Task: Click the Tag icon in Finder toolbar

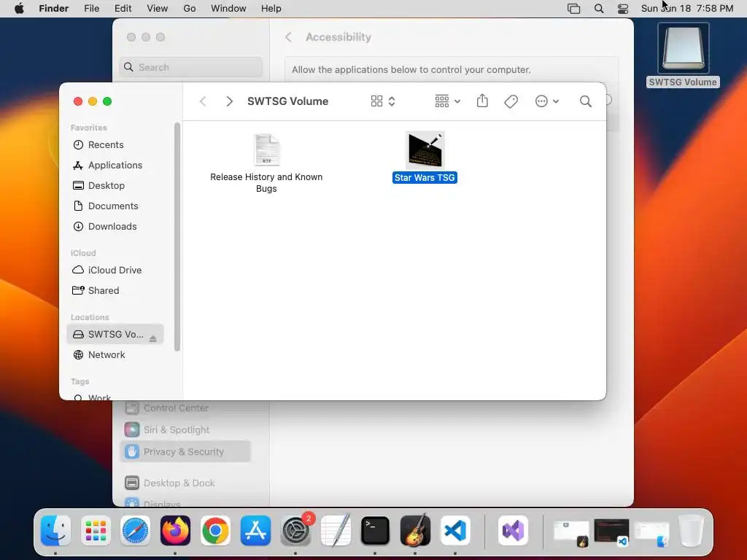Action: click(511, 101)
